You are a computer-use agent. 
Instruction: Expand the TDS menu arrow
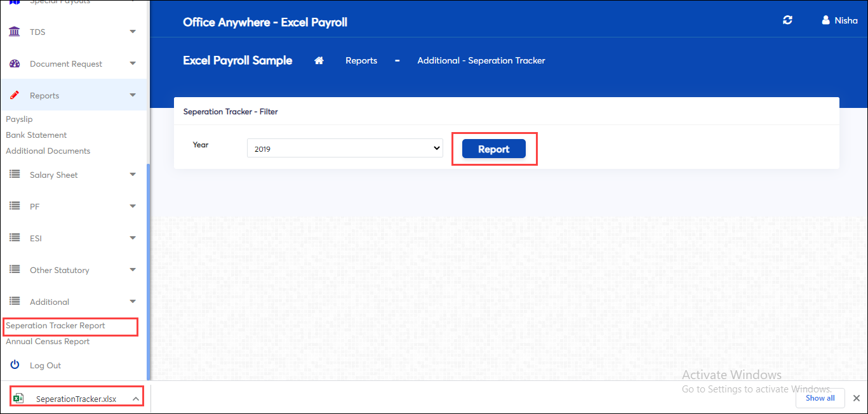[x=133, y=32]
